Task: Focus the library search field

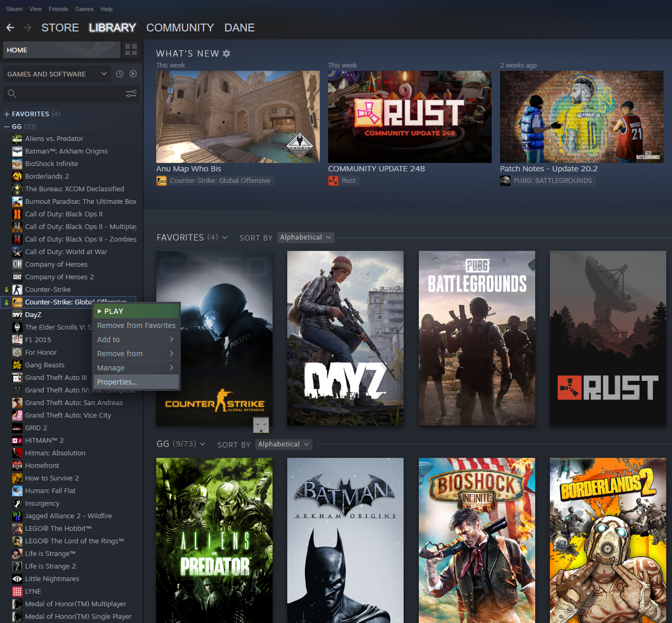Action: [71, 94]
